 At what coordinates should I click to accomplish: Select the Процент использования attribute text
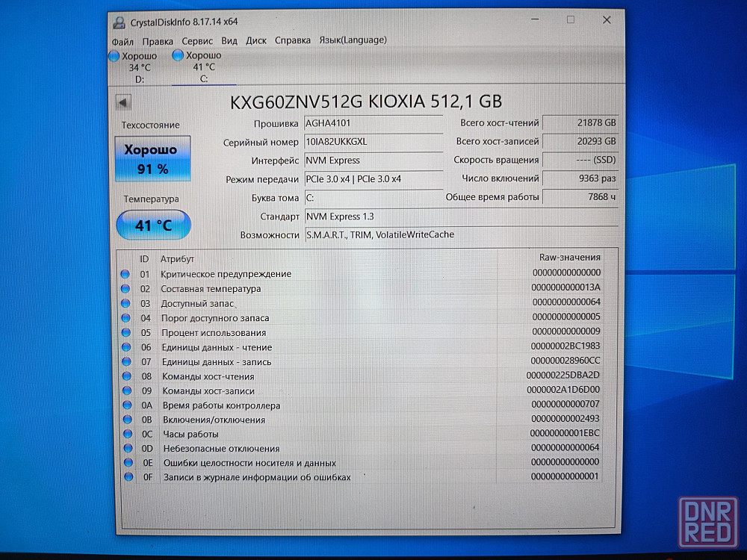214,333
